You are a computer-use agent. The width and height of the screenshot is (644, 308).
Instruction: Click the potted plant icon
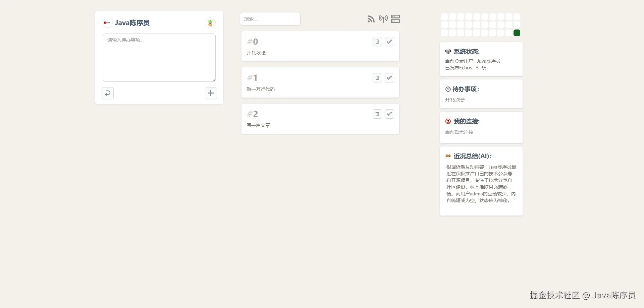[x=210, y=23]
